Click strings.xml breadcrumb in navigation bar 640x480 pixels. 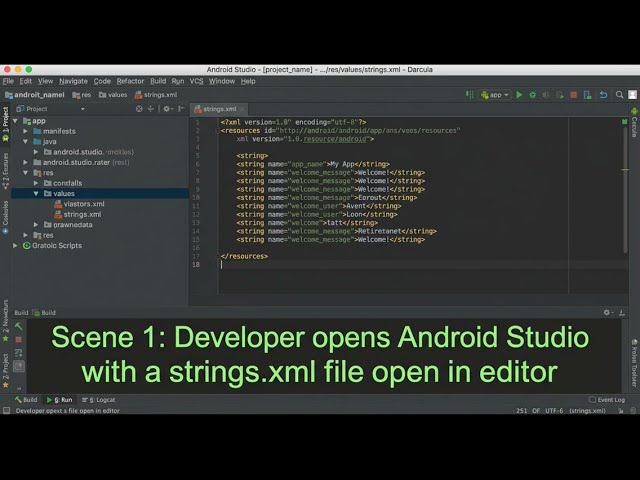(156, 95)
